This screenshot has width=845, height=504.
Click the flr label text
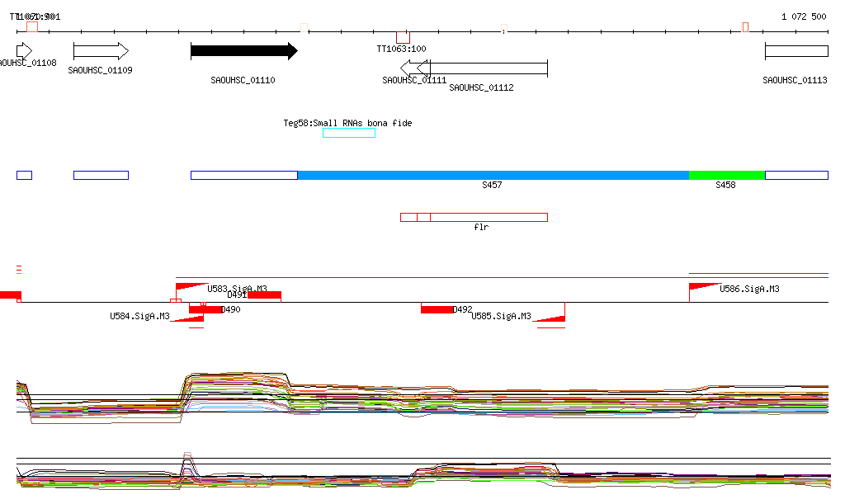[x=481, y=227]
